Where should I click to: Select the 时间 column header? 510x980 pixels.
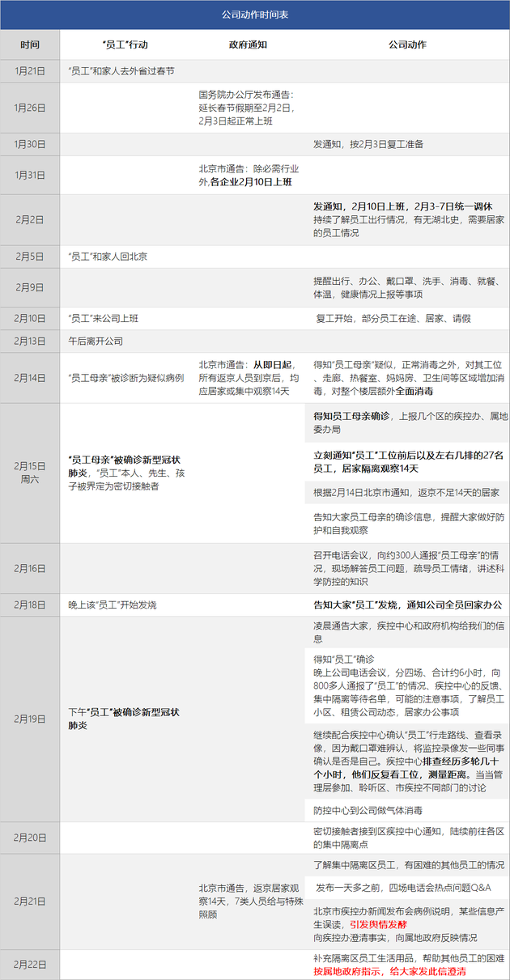[30, 45]
